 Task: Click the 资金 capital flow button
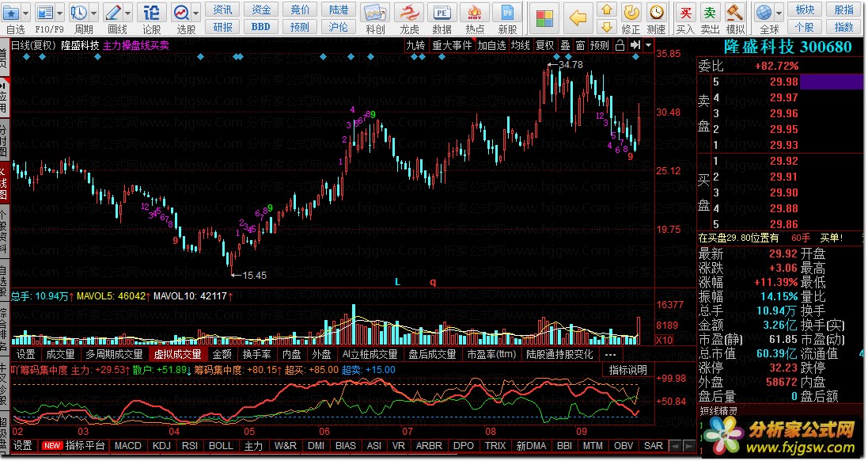tap(261, 10)
